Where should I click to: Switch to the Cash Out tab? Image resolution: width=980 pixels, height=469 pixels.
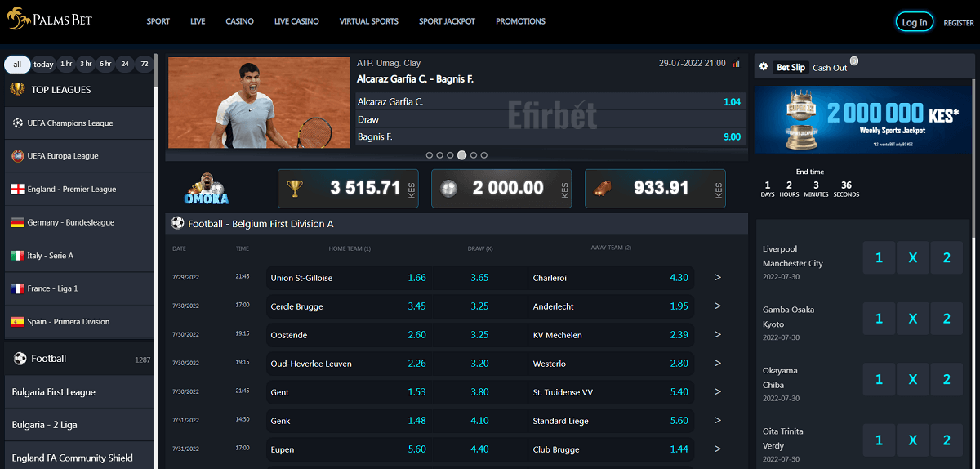point(830,68)
